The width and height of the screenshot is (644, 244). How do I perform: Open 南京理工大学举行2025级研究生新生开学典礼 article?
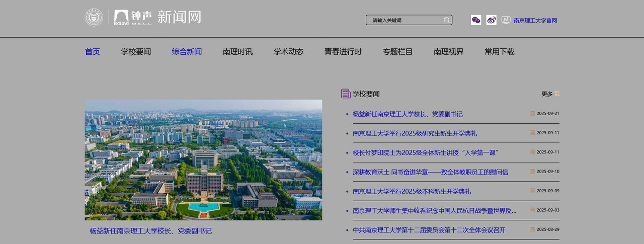coord(415,133)
